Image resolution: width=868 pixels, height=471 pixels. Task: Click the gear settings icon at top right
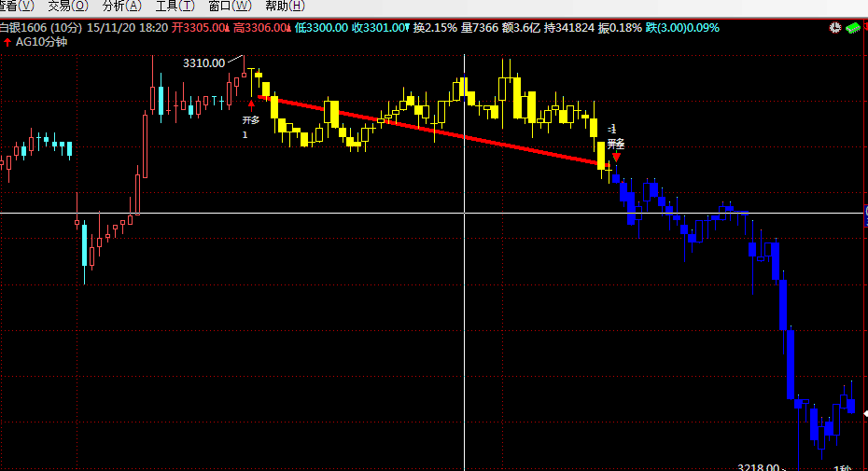[834, 28]
